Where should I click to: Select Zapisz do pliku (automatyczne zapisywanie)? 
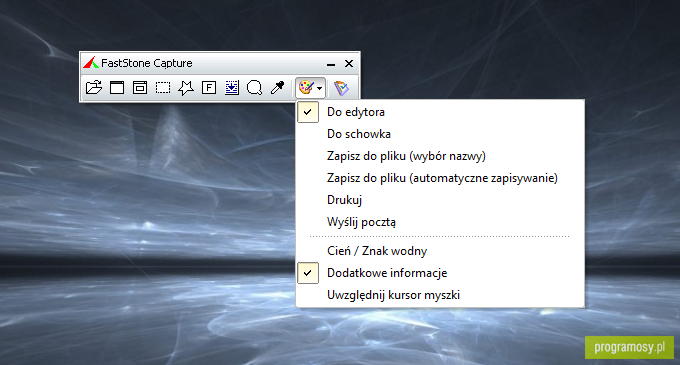tap(440, 178)
